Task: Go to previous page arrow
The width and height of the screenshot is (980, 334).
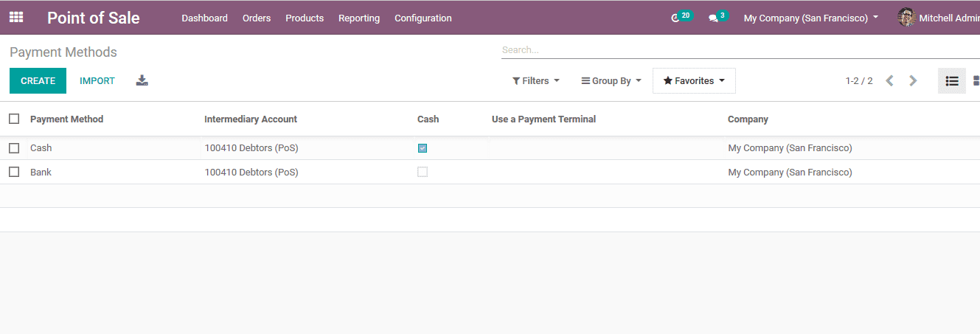Action: [x=890, y=81]
